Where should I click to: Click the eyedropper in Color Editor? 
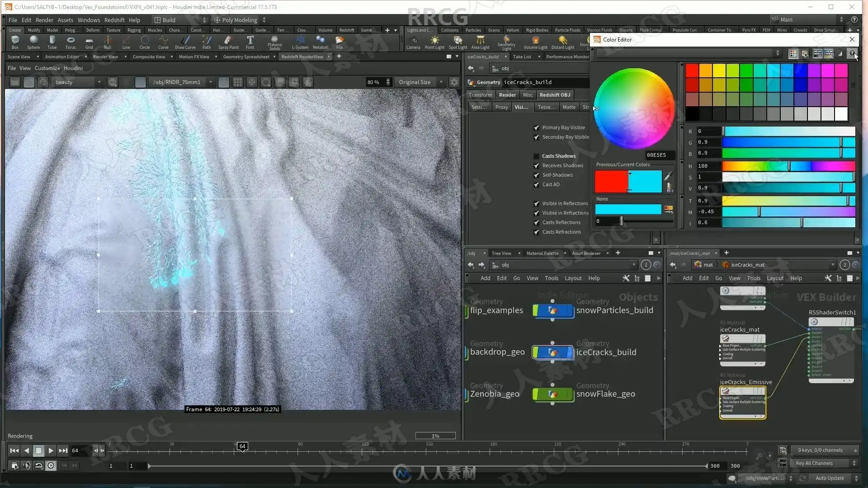click(x=668, y=175)
